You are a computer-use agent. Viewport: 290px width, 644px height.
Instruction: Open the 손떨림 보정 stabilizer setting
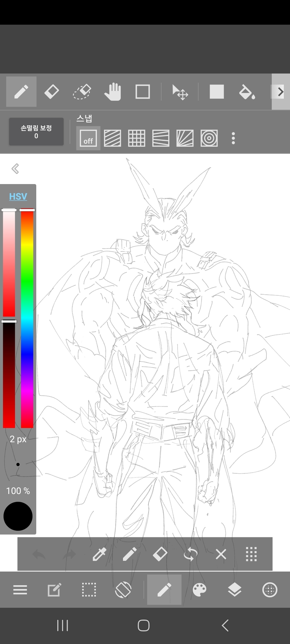click(36, 132)
